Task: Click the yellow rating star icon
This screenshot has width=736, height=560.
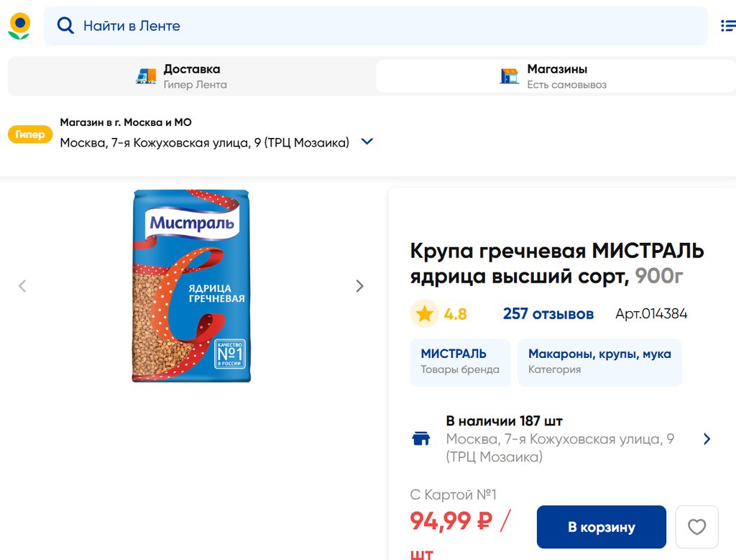Action: coord(424,313)
